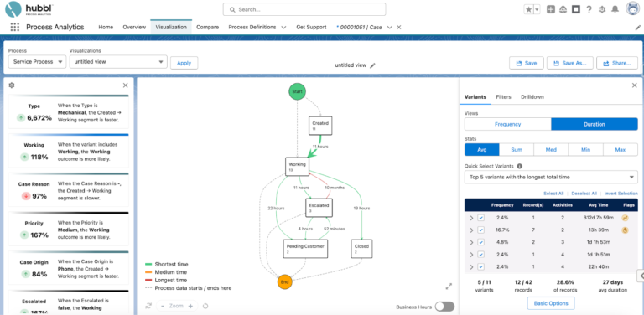Image resolution: width=644 pixels, height=315 pixels.
Task: Select the Duration view
Action: [x=595, y=124]
